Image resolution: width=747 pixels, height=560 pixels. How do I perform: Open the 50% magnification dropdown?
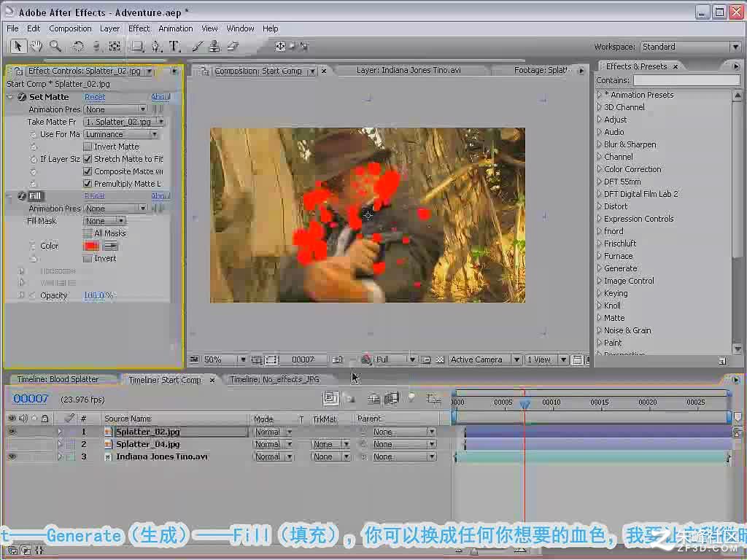[x=225, y=359]
